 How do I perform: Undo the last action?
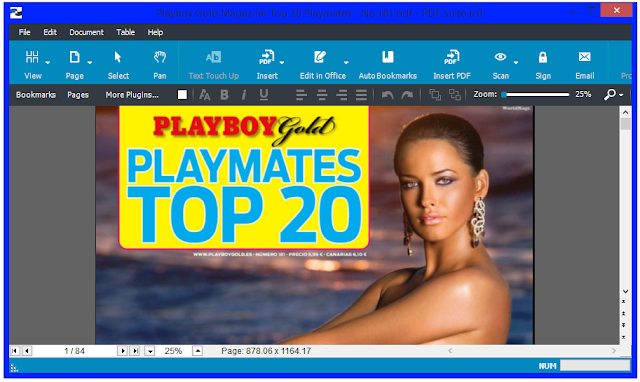pyautogui.click(x=387, y=95)
